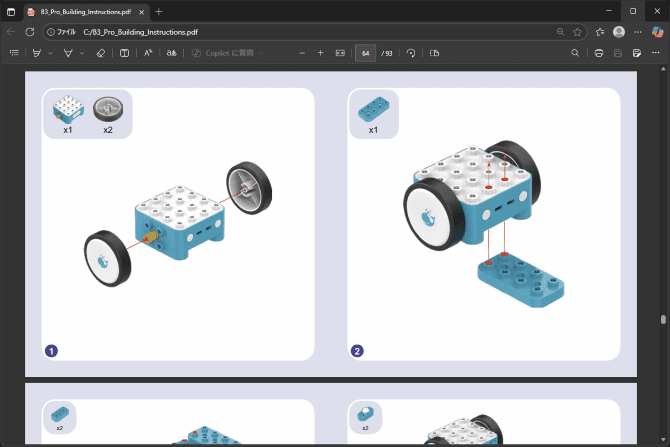Click the page number field showing 64
670x447 pixels.
click(367, 52)
